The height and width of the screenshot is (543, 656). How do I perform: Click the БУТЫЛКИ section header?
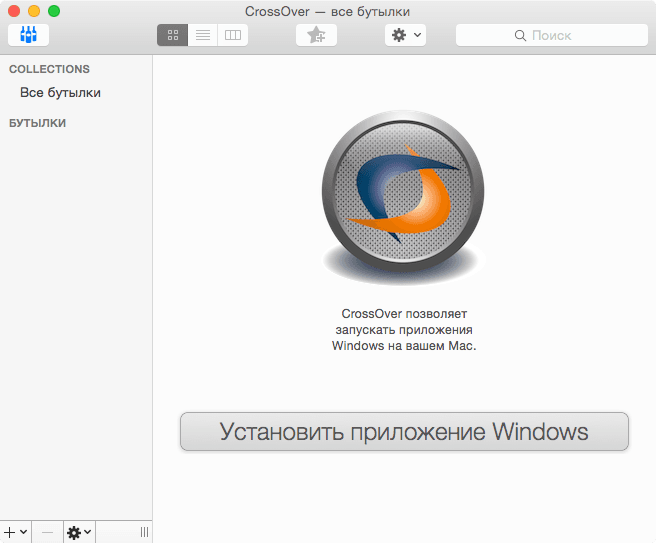[38, 123]
